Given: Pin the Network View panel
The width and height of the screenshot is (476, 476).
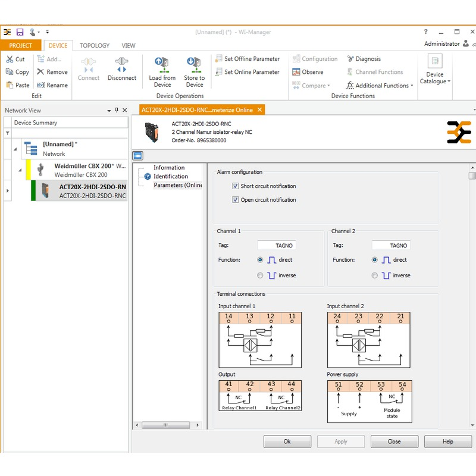Looking at the screenshot, I should coord(117,110).
